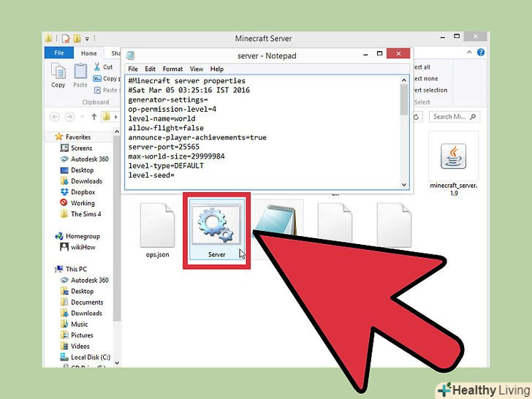Open the Notepad Format menu

click(172, 69)
